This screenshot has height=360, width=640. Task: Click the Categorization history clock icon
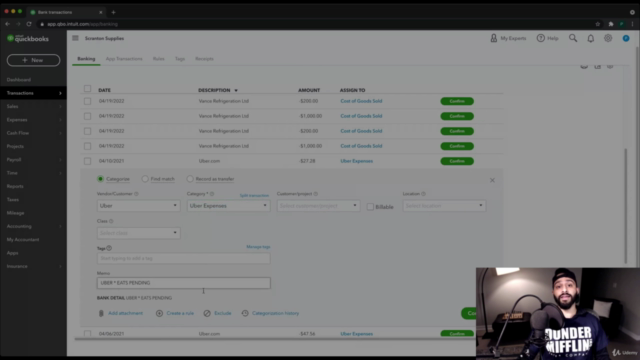click(245, 313)
